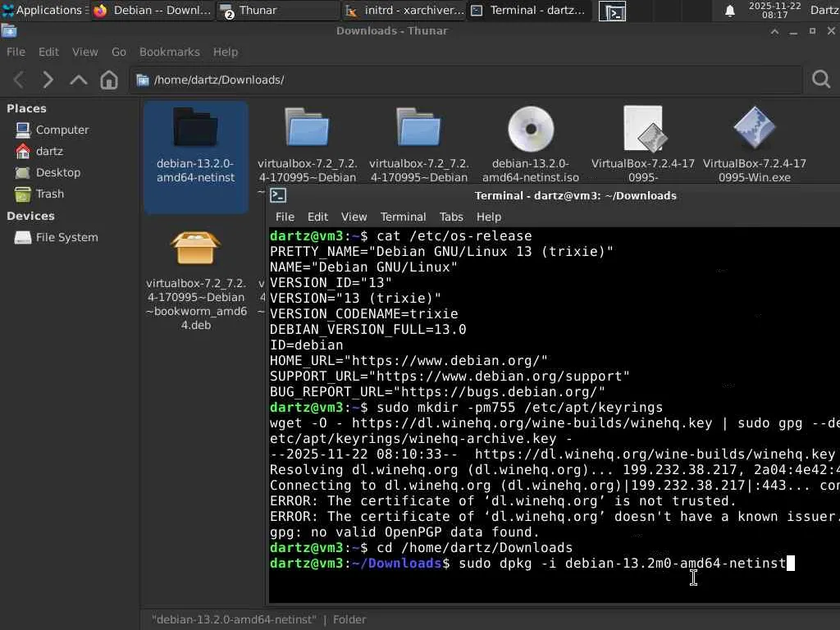840x630 pixels.
Task: Select the VirtualBox-7.2.4 Win.exe file icon
Action: [754, 130]
